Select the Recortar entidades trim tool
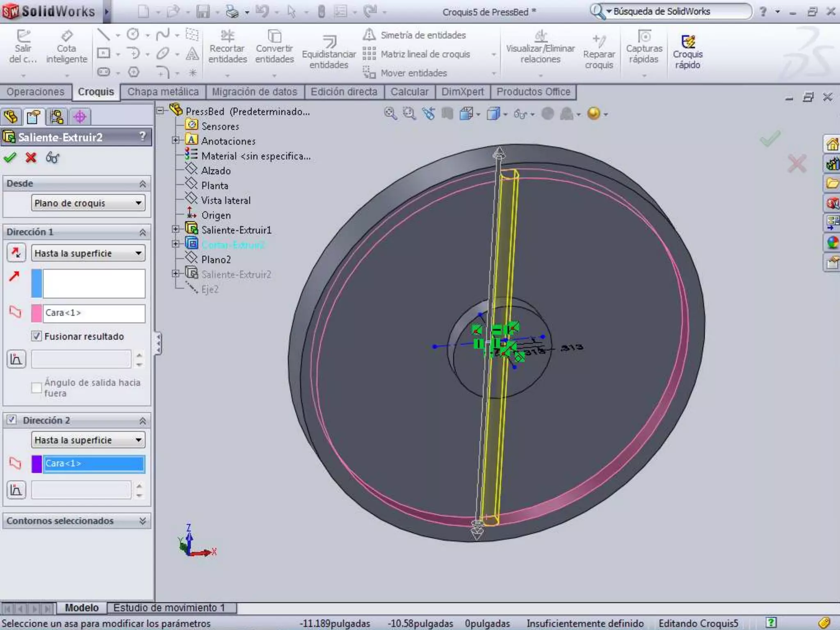840x630 pixels. coord(227,46)
